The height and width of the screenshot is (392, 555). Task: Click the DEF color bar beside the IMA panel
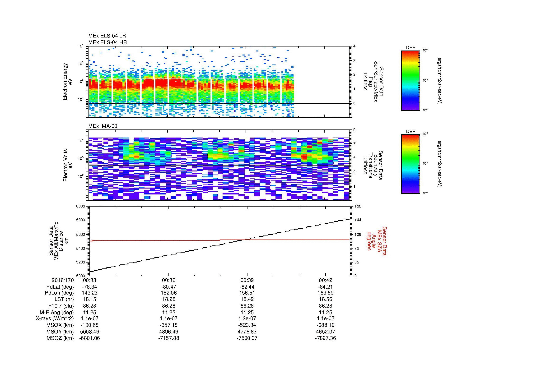[x=410, y=164]
